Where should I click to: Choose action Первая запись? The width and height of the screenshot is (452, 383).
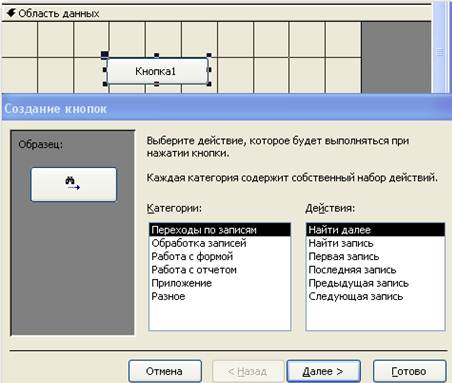pyautogui.click(x=375, y=257)
